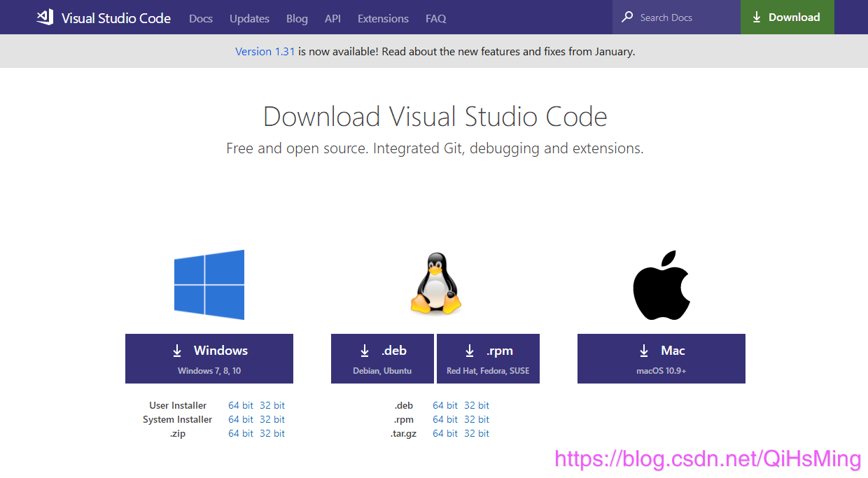This screenshot has width=868, height=478.
Task: Select Windows .zip 32 bit link
Action: pos(272,433)
